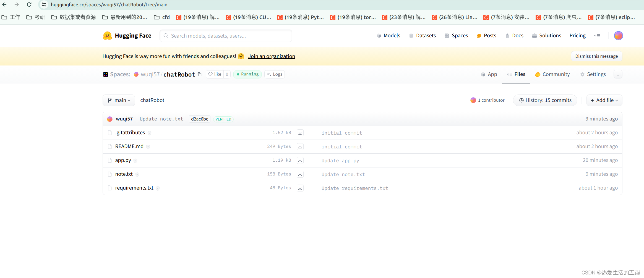Open the (19条消息) Pyt… bookmark
Image resolution: width=644 pixels, height=278 pixels.
[301, 17]
